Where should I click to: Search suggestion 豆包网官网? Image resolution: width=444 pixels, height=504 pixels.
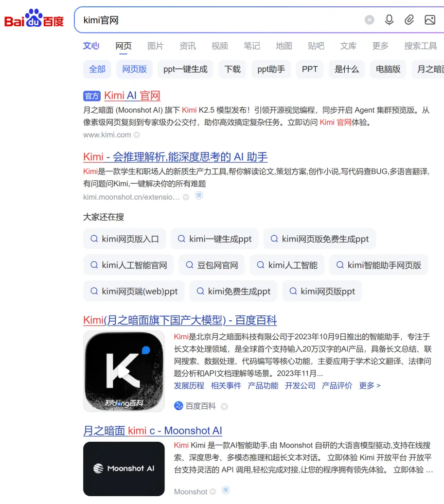(x=212, y=265)
